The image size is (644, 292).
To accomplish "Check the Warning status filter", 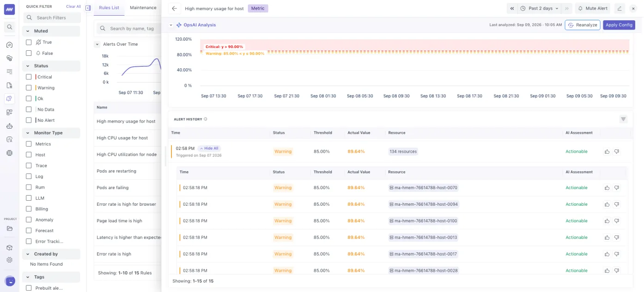I will click(x=29, y=88).
